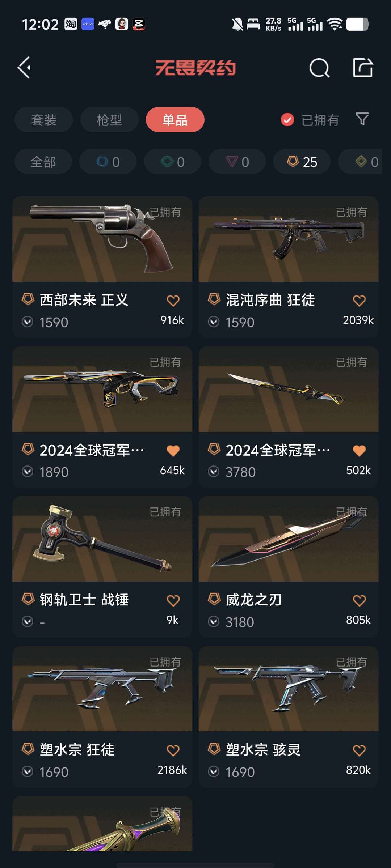
Task: Switch to the 套装 tab
Action: pos(44,120)
